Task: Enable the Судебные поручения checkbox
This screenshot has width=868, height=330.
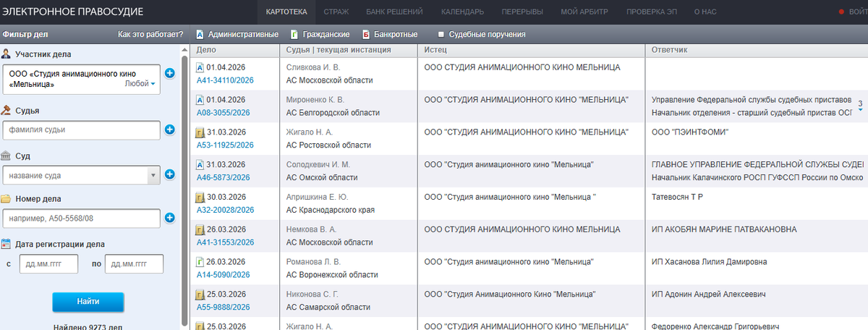Action: pos(441,35)
